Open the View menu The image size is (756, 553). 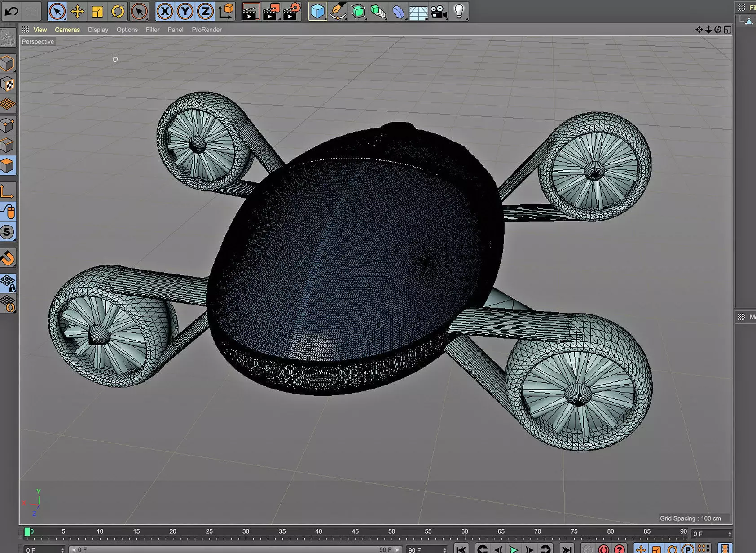click(x=40, y=30)
